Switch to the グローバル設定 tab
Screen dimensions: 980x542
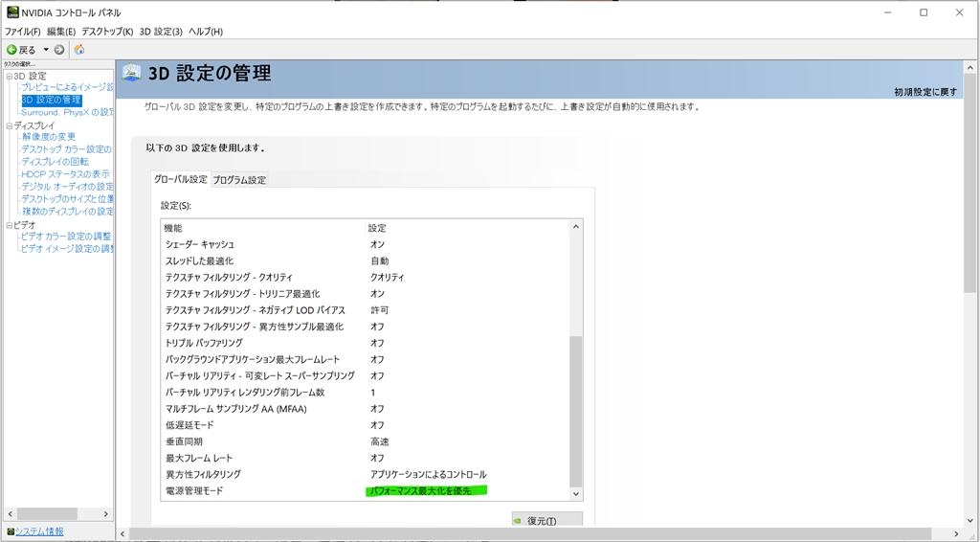point(181,179)
